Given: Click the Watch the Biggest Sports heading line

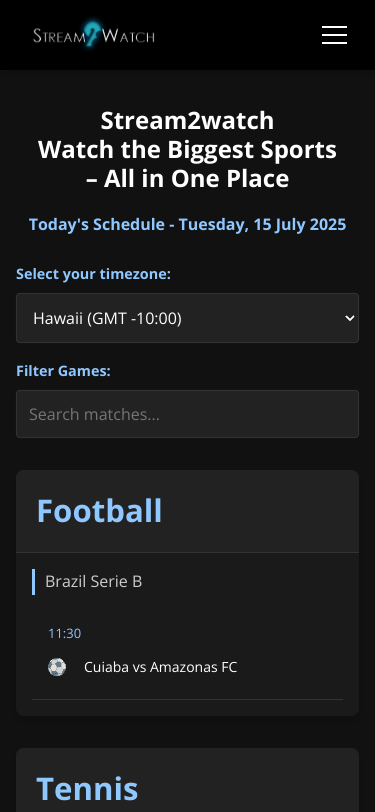Looking at the screenshot, I should pyautogui.click(x=188, y=150).
